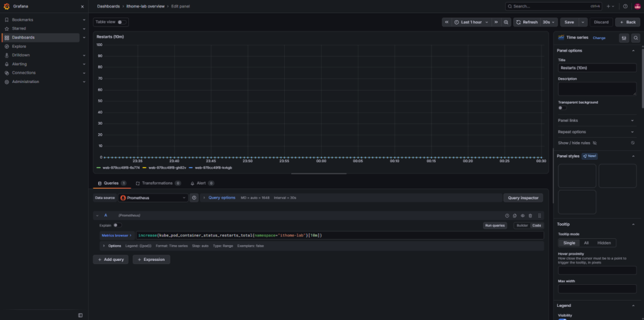Open Alerting in the sidebar
644x320 pixels.
coord(19,64)
